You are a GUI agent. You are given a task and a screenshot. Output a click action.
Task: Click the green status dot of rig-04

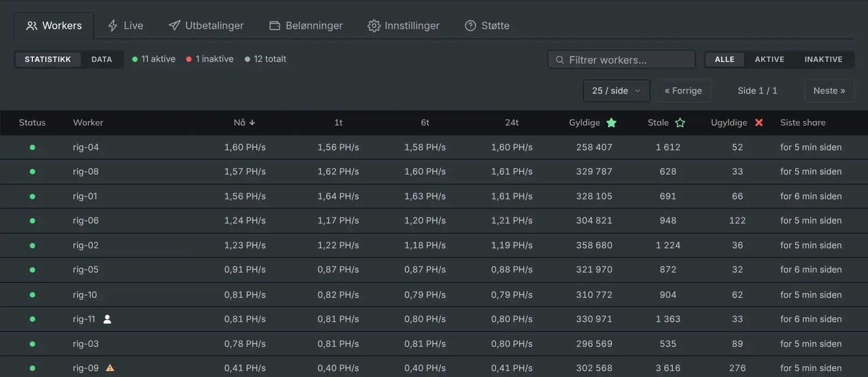point(32,148)
